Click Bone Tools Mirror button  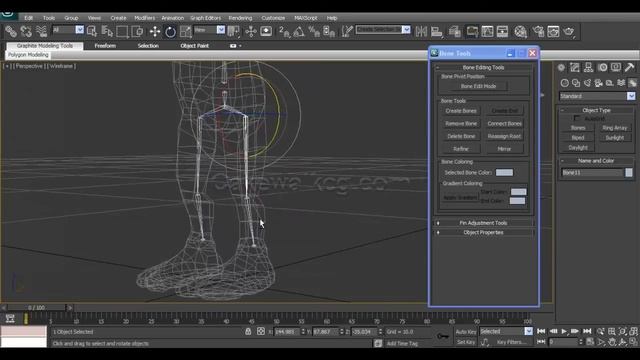(x=504, y=149)
